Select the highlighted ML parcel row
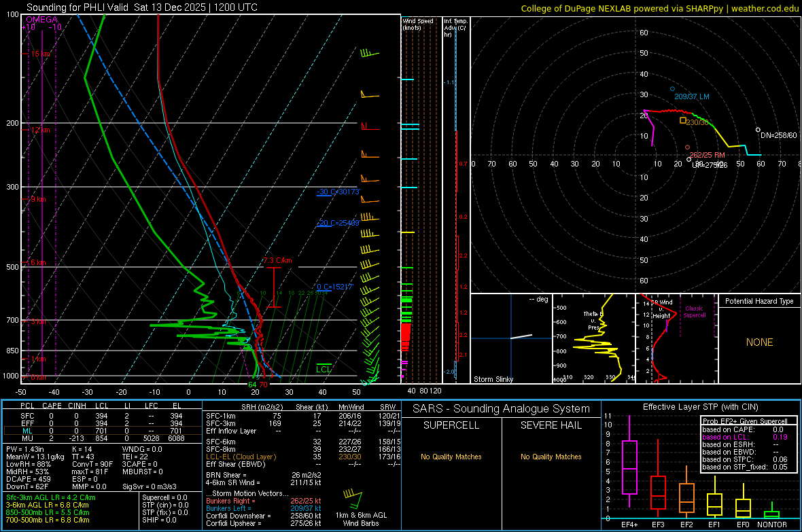802x532 pixels. 102,431
